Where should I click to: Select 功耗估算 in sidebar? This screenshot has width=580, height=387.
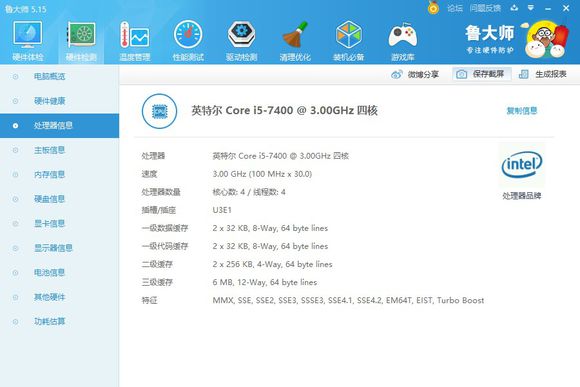click(60, 322)
